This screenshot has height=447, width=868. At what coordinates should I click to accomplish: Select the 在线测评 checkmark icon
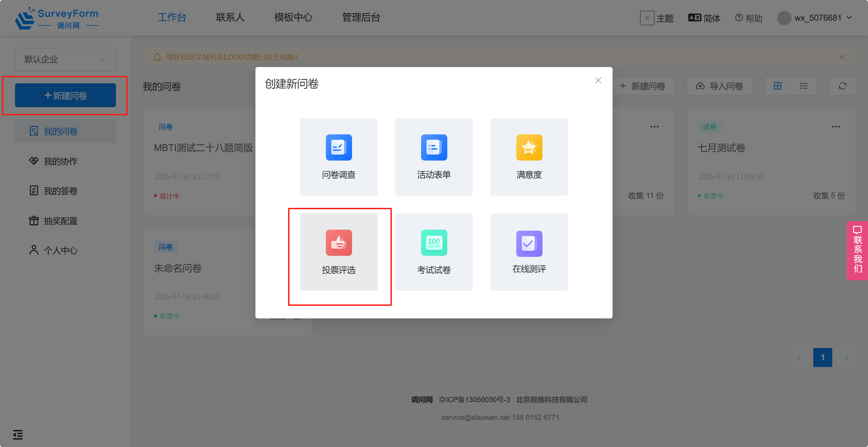click(x=529, y=243)
